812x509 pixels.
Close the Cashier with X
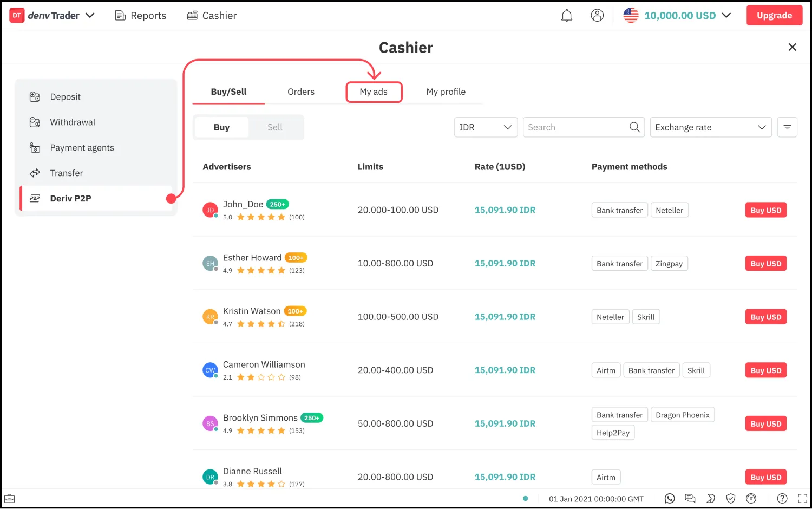793,47
